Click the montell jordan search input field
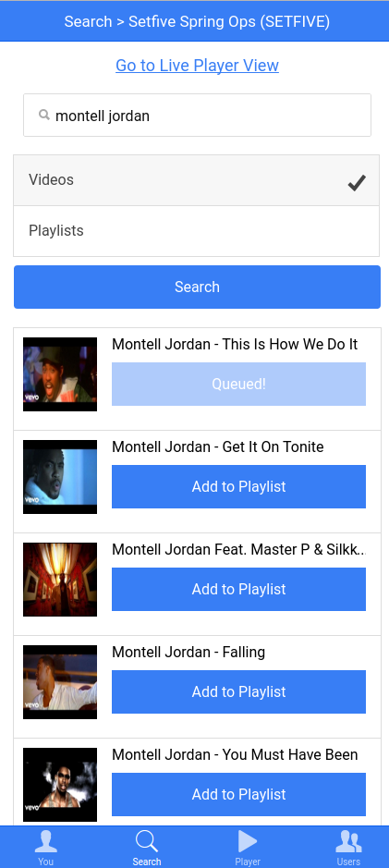 click(197, 116)
